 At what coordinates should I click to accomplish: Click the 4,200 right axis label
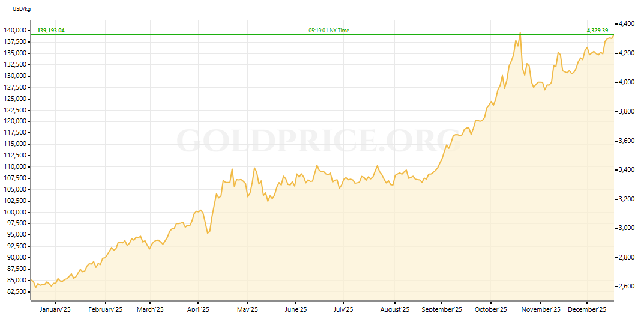tap(625, 53)
